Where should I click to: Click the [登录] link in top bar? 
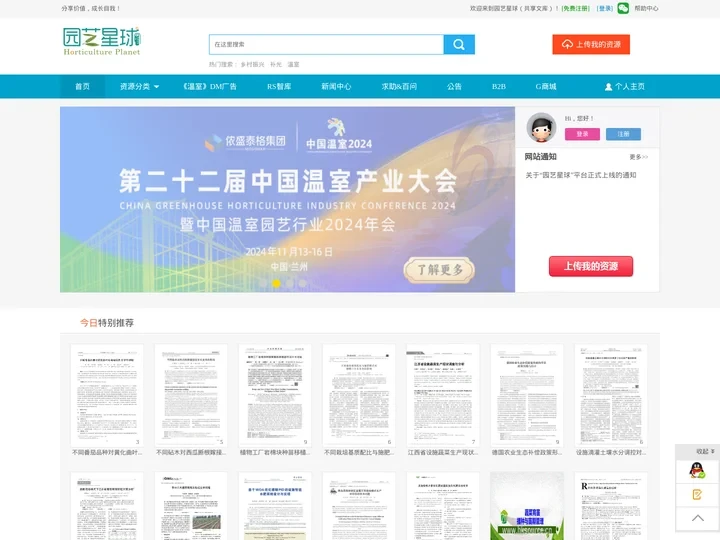(x=605, y=8)
